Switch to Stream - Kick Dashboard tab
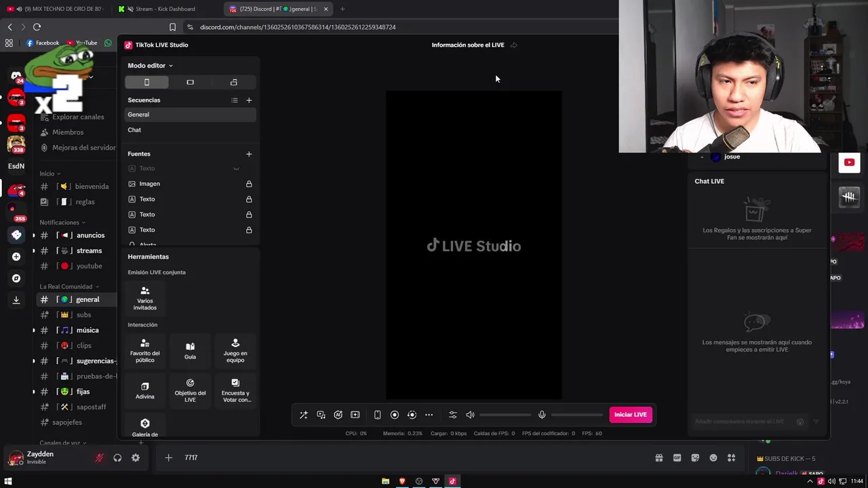Screen dimensions: 868x488 click(166, 9)
